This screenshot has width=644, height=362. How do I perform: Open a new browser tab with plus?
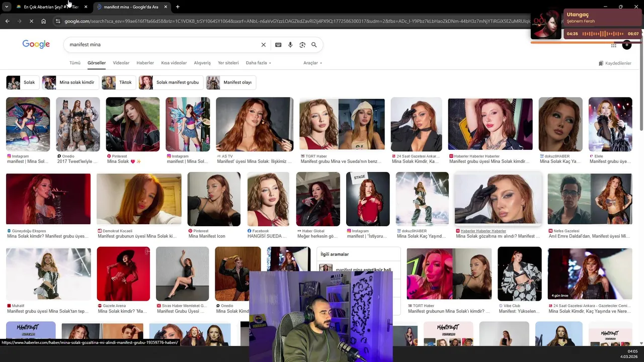(178, 7)
